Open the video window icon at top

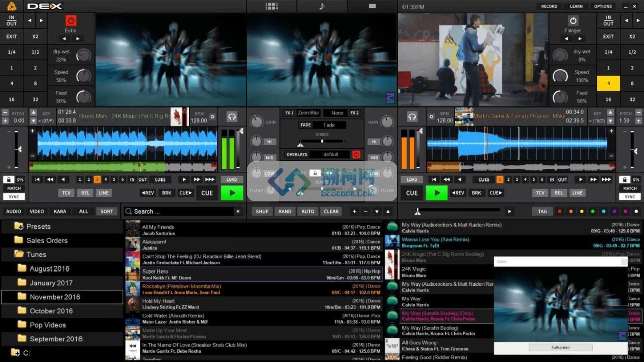(x=372, y=6)
